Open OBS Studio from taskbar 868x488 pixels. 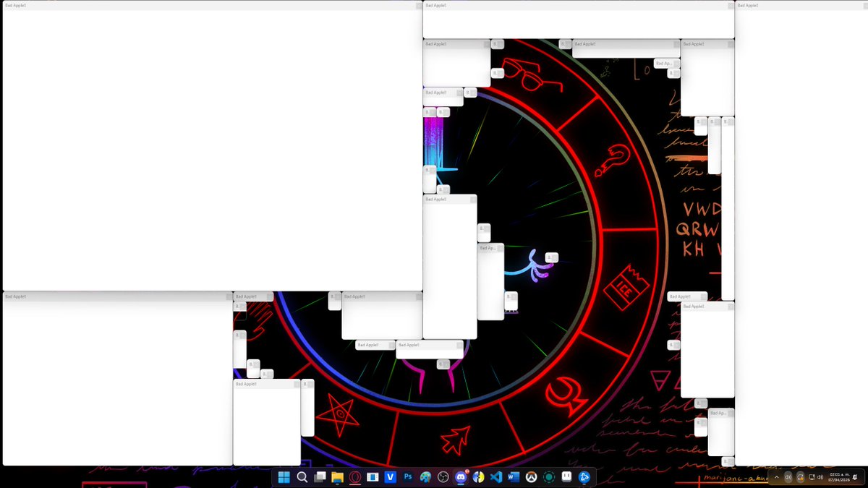pyautogui.click(x=443, y=477)
